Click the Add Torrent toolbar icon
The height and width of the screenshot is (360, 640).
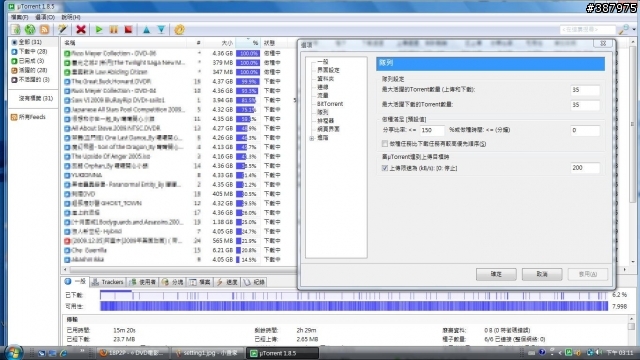tap(16, 29)
